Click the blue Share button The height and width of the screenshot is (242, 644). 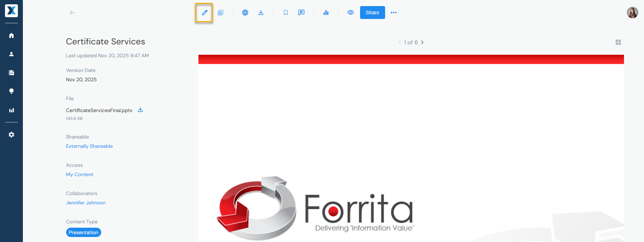coord(372,13)
